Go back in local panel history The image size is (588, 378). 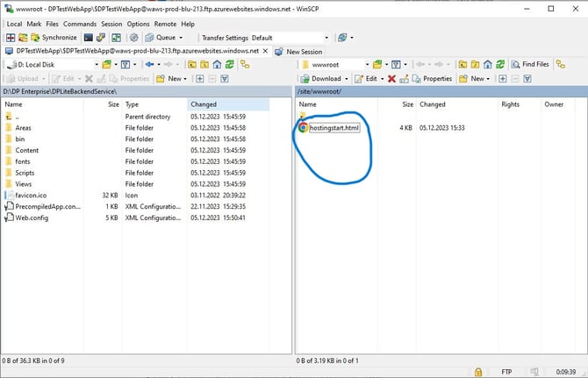(149, 64)
